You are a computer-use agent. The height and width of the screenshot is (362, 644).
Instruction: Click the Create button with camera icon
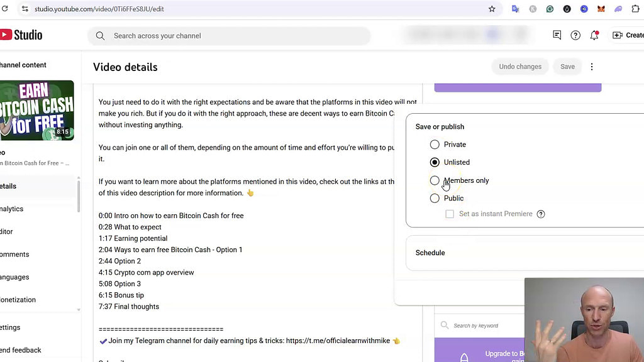[628, 35]
